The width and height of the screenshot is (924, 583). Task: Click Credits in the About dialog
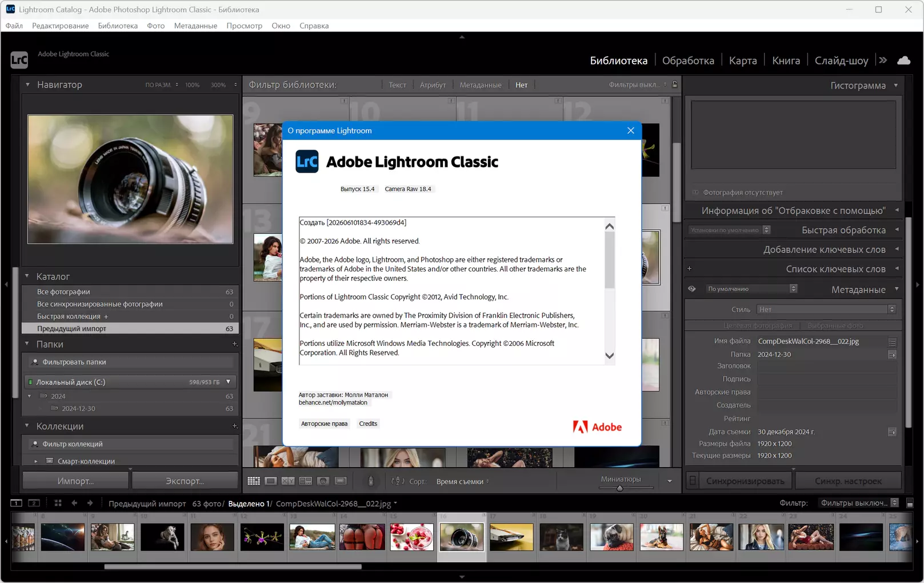click(368, 424)
